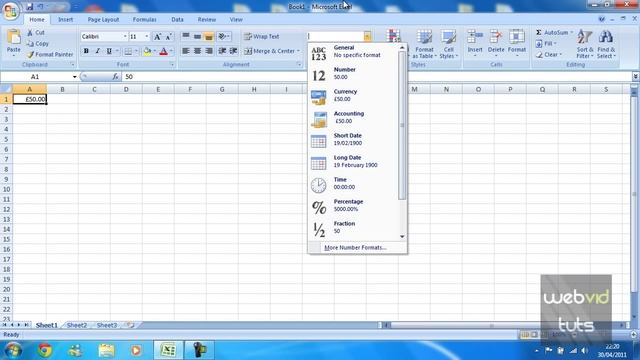Open Font name dropdown showing Calibri
Viewport: 640px width, 360px height.
click(x=125, y=37)
